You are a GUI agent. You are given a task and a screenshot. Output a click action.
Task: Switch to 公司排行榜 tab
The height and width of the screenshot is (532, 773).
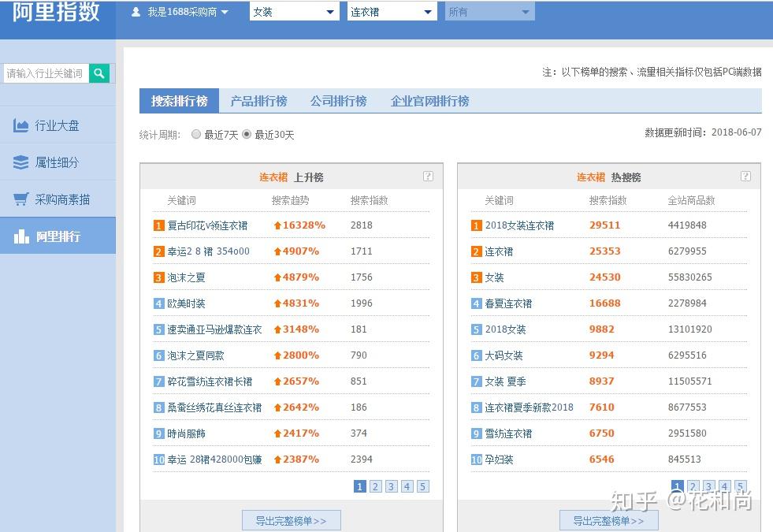pos(338,101)
